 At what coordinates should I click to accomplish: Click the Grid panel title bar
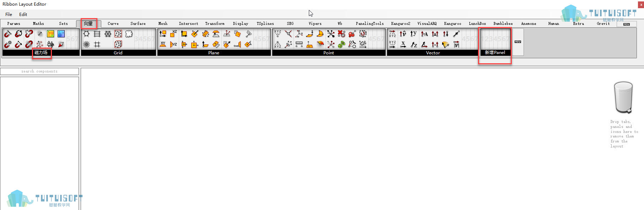pos(118,53)
